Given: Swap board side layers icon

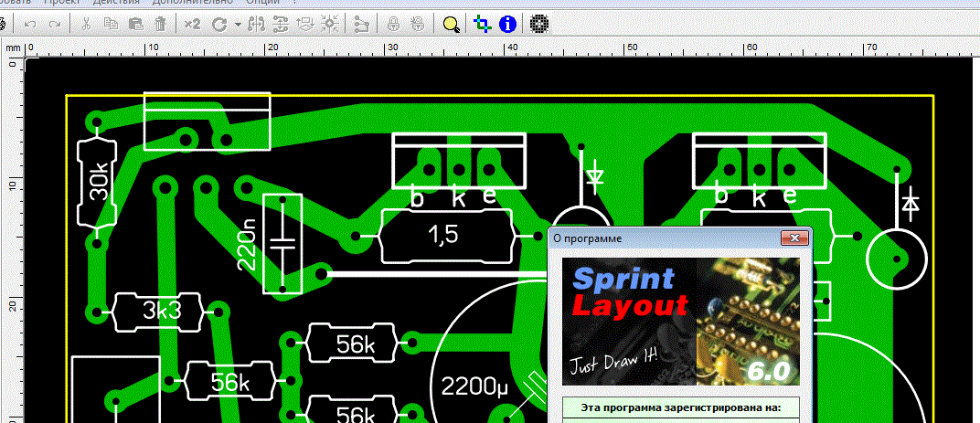Looking at the screenshot, I should tap(305, 25).
